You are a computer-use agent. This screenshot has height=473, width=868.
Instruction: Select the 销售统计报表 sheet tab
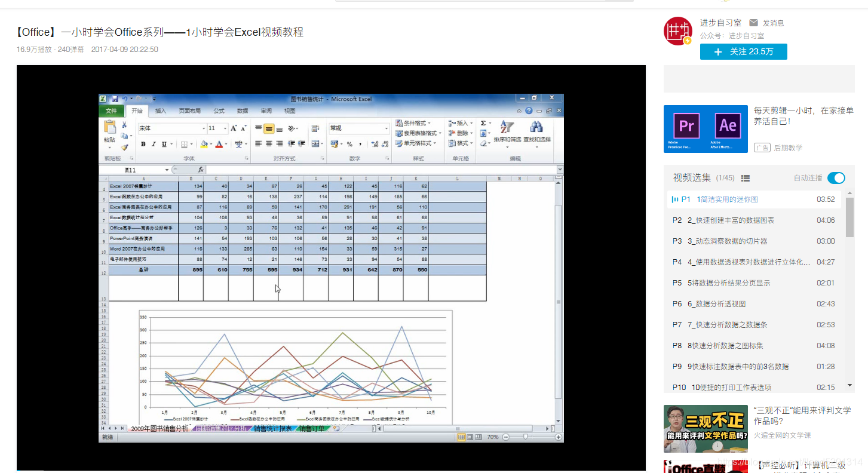272,428
